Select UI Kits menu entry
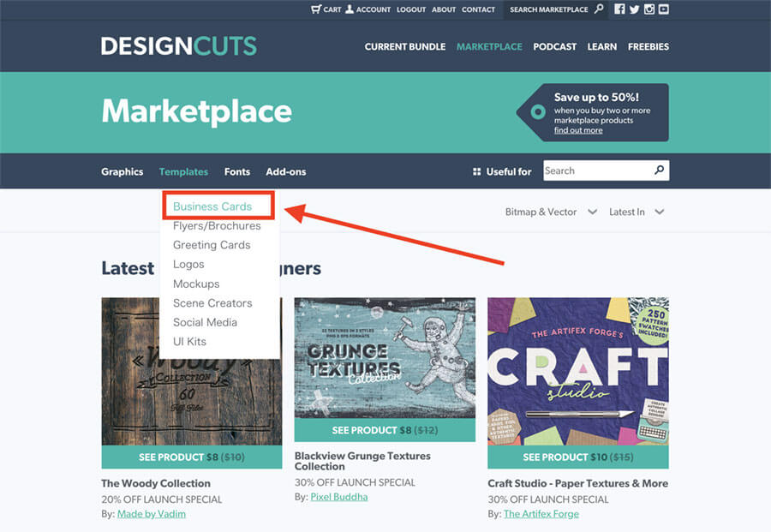 click(x=189, y=341)
